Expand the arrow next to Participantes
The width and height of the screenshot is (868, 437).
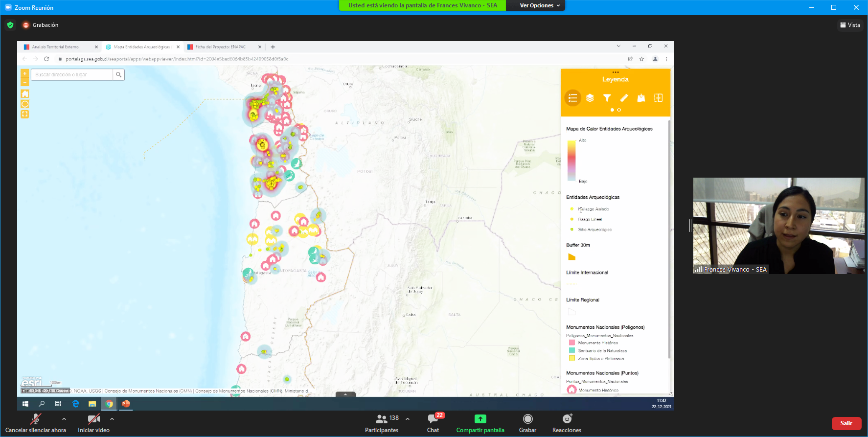click(x=408, y=419)
